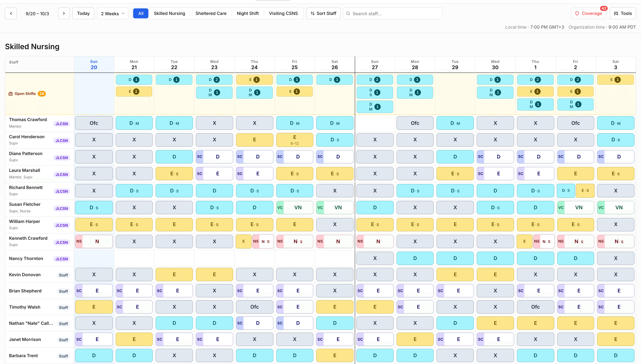641x364 pixels.
Task: Select Barbara Trent's E shift Saturday 26
Action: click(x=335, y=355)
